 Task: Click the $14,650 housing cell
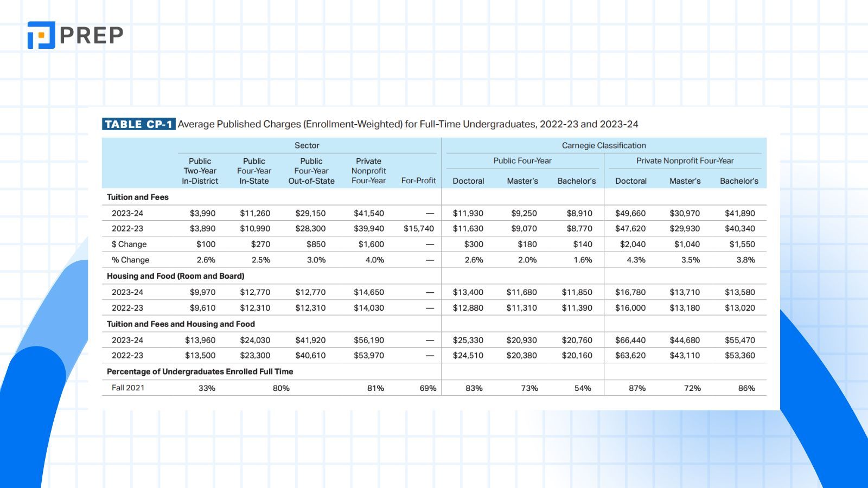pyautogui.click(x=369, y=292)
